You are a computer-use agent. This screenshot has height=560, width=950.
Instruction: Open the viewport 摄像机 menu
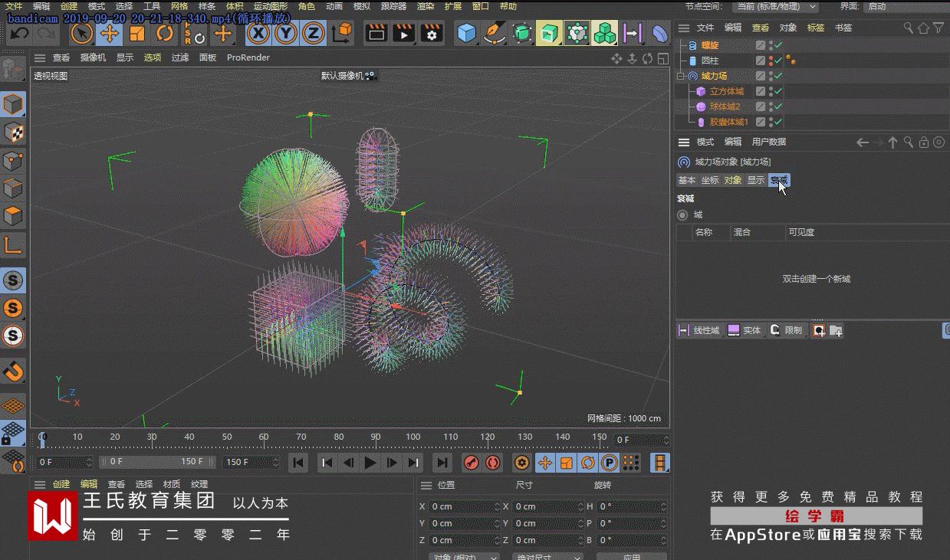coord(93,57)
